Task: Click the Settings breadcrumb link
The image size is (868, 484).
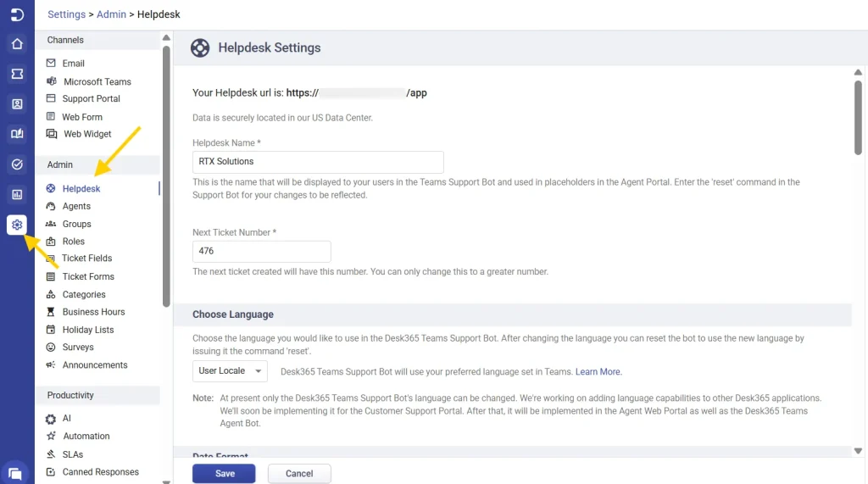Action: 66,14
